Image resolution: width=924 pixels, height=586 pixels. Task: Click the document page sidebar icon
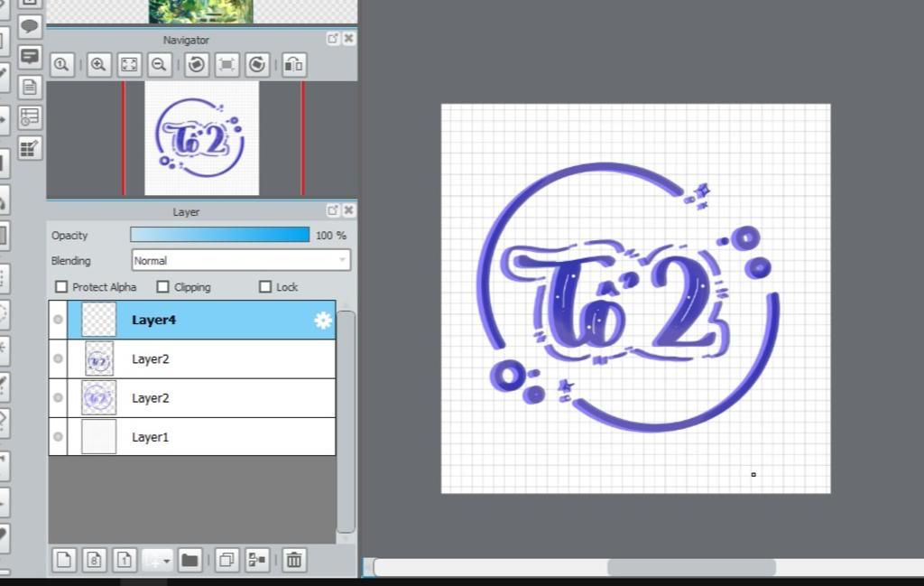tap(30, 88)
